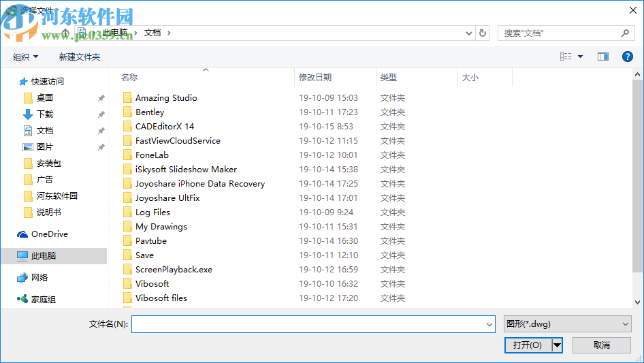Open the 组织 dropdown menu

pyautogui.click(x=25, y=57)
